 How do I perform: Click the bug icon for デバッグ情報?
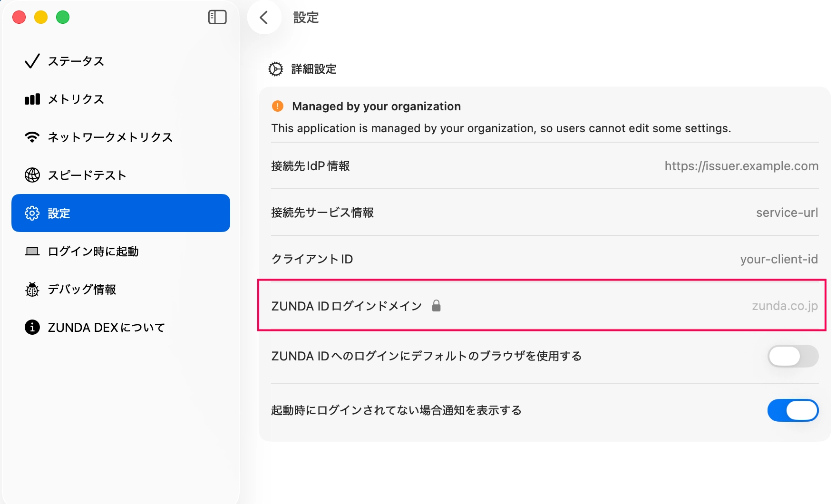(x=32, y=290)
